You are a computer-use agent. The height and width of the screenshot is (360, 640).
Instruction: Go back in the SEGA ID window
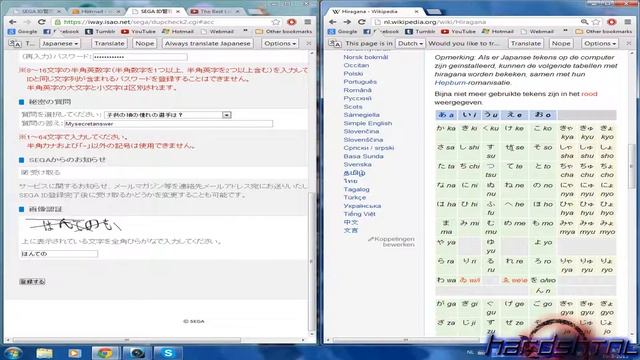(x=12, y=22)
